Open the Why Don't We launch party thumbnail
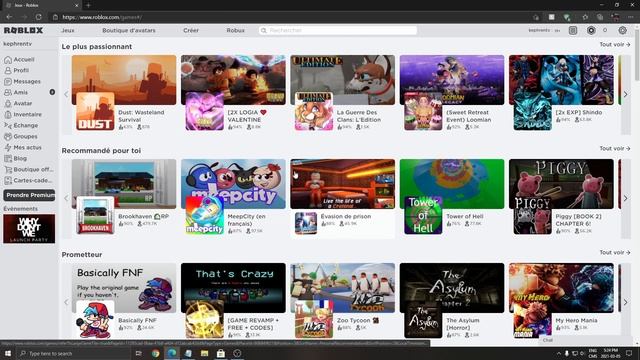 click(29, 229)
